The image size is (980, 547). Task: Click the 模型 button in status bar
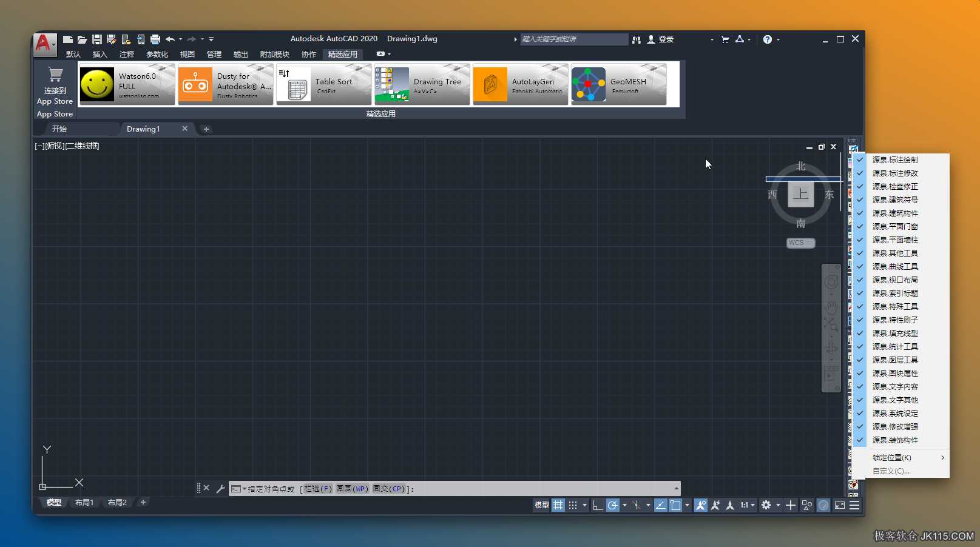[542, 505]
